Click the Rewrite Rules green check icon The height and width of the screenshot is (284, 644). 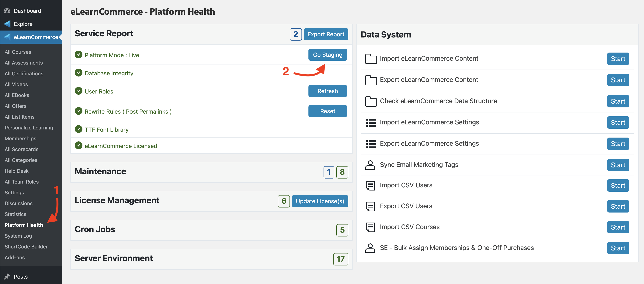(x=79, y=111)
